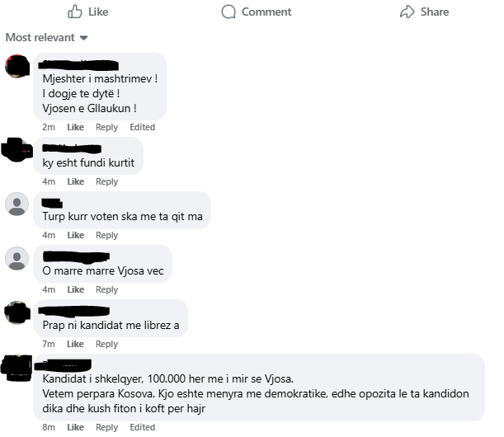Reply to the 'Prap ni kandidat' comment
Screen dimensions: 504x437
pos(106,344)
